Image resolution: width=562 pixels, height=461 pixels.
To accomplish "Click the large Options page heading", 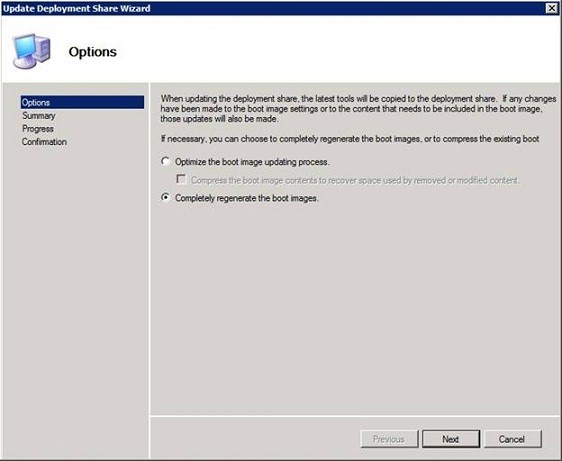I will [x=92, y=52].
